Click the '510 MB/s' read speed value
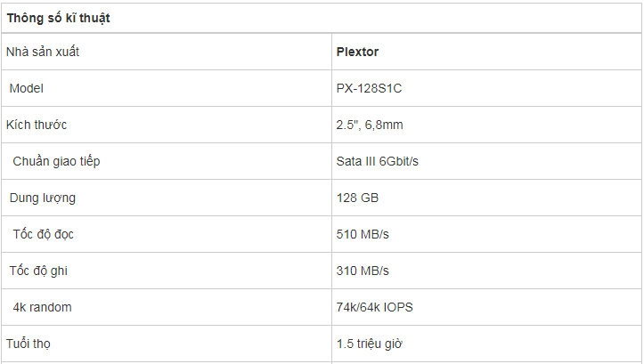 click(x=363, y=234)
